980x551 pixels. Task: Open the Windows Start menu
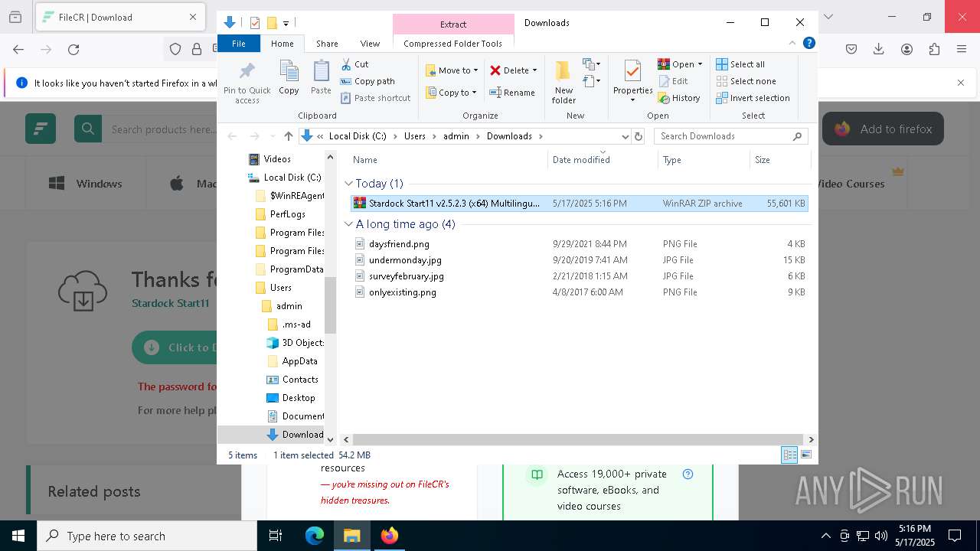click(x=18, y=536)
